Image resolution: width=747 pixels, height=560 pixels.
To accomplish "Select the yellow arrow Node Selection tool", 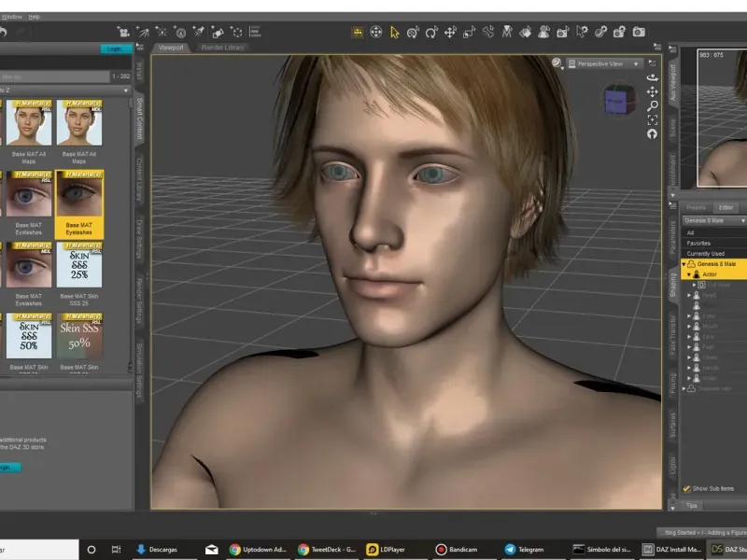I will pyautogui.click(x=394, y=32).
